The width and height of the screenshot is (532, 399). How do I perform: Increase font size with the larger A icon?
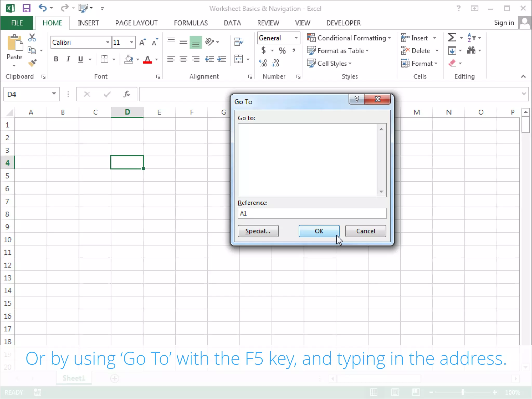click(x=142, y=42)
